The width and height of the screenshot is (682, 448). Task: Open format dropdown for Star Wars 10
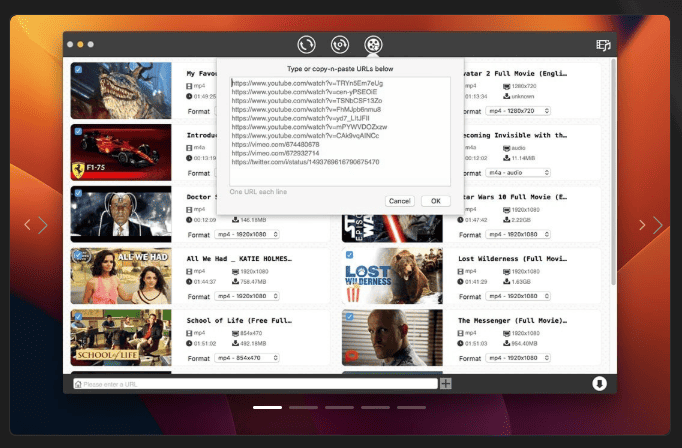tap(518, 234)
